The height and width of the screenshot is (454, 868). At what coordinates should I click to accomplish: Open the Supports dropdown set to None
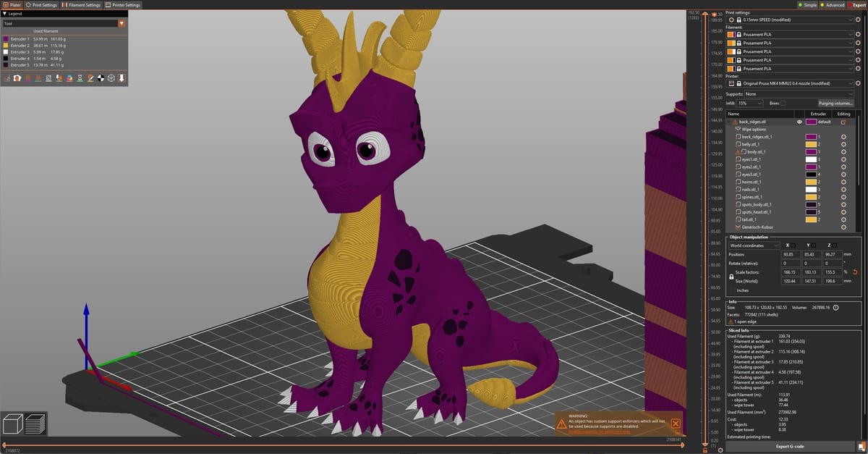tap(799, 94)
